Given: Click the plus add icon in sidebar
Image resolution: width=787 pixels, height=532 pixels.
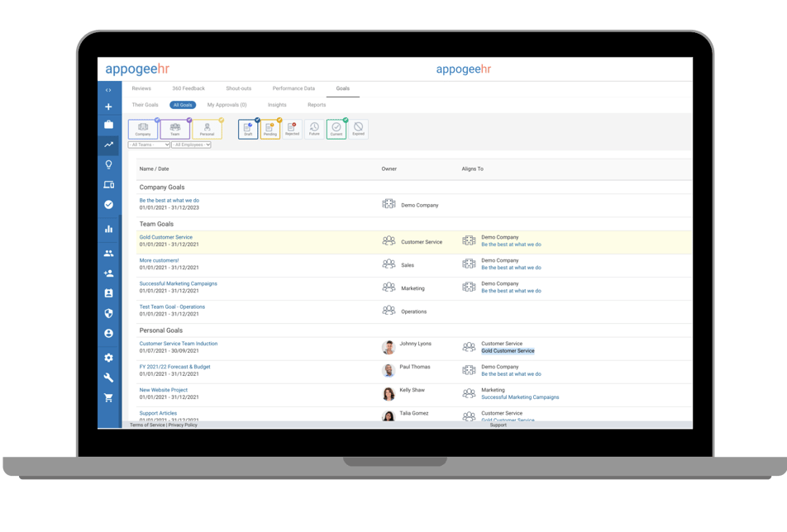Looking at the screenshot, I should (x=108, y=107).
